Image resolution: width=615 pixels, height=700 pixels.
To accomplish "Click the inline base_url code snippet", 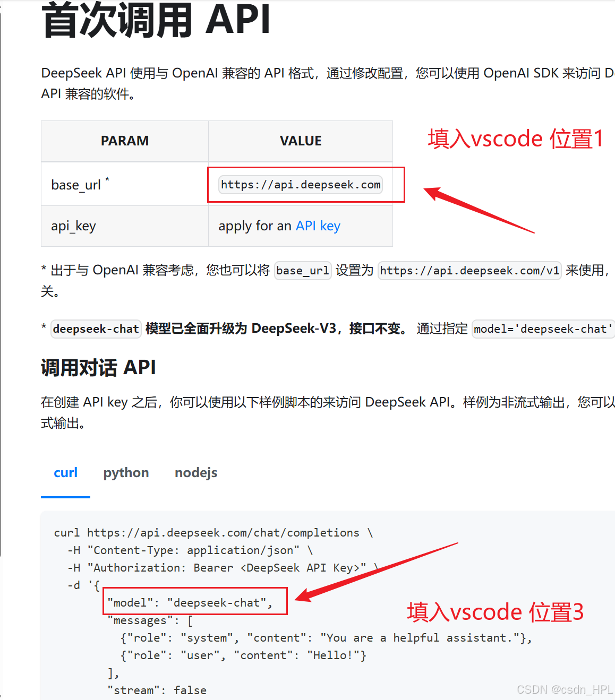I will tap(303, 271).
